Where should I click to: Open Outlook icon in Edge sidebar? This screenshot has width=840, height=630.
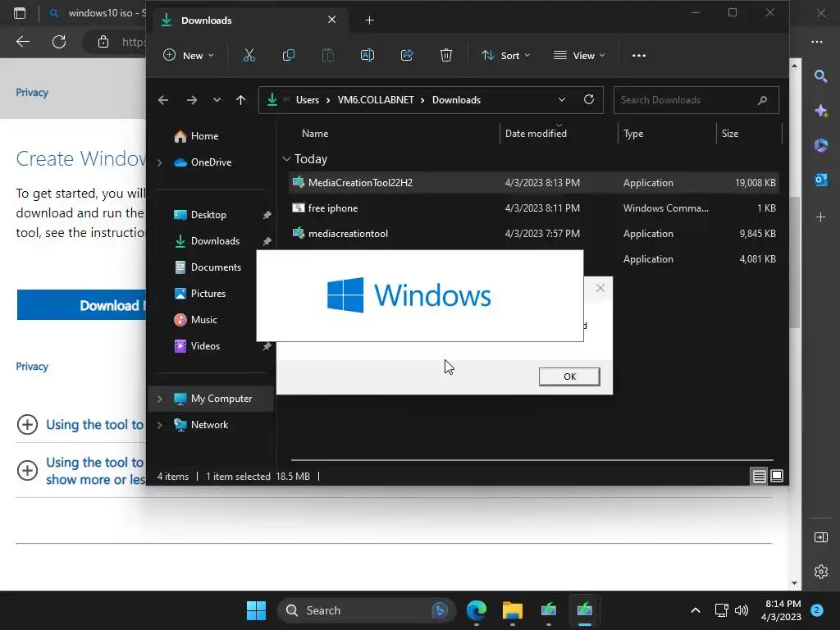[x=820, y=180]
